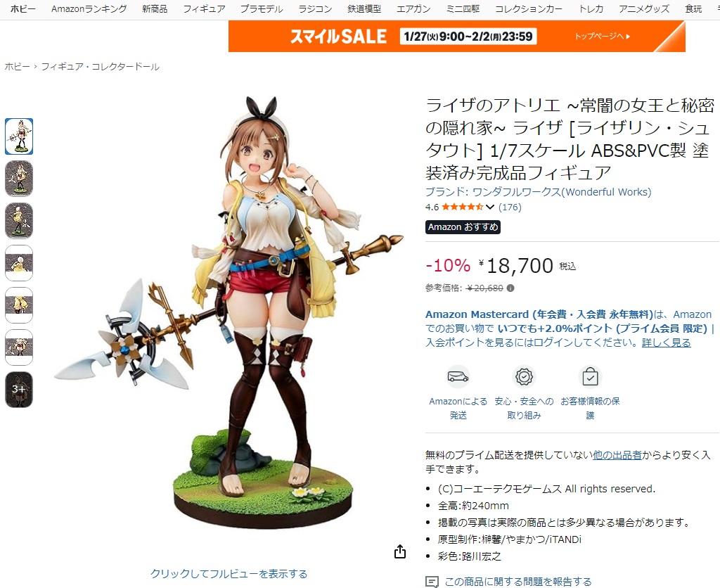Open the 3+ more images thumbnail
The height and width of the screenshot is (588, 720).
19,390
